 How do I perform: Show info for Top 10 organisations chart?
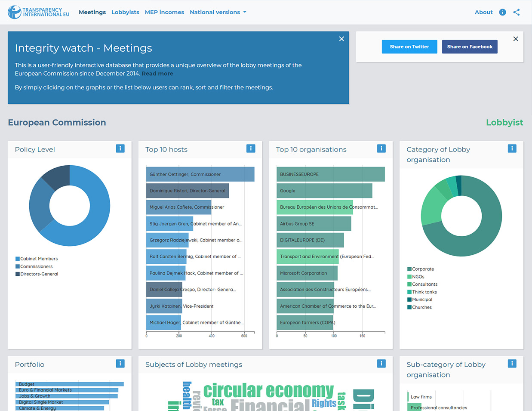(x=381, y=148)
